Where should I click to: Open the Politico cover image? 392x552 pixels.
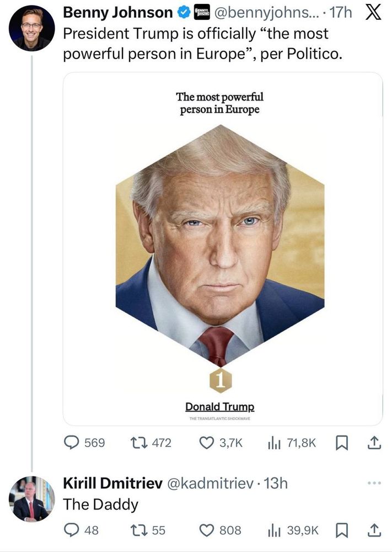(222, 248)
